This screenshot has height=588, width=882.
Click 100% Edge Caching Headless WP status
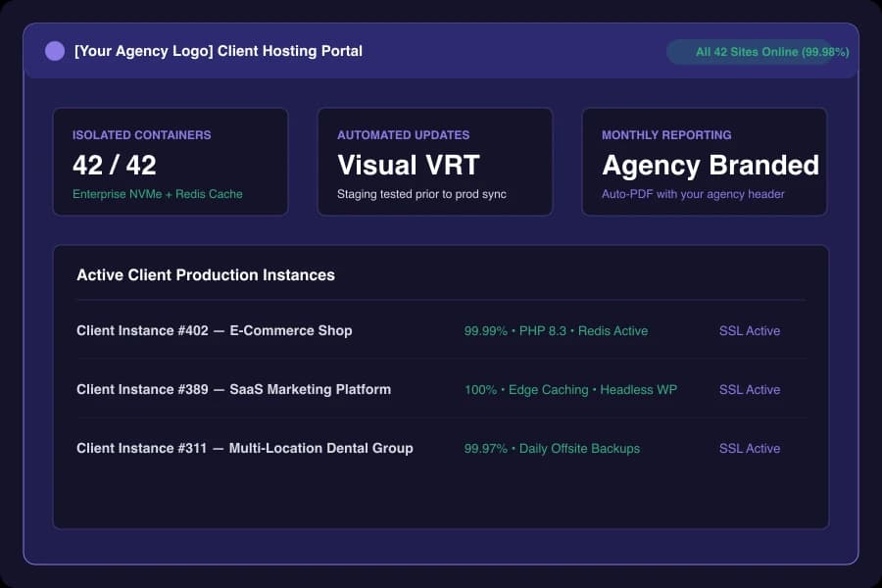click(570, 389)
